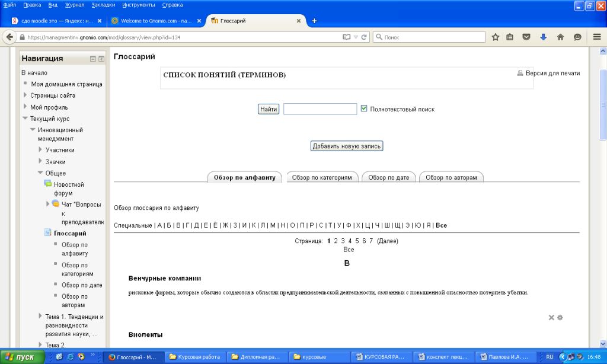Image resolution: width=607 pixels, height=364 pixels.
Task: Go to browser home page icon
Action: tap(560, 37)
